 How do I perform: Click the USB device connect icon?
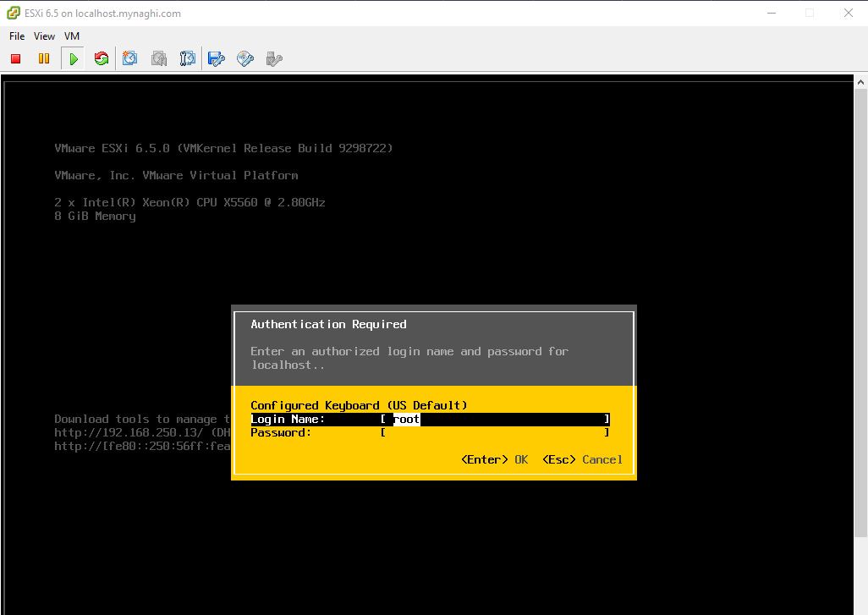pos(273,58)
